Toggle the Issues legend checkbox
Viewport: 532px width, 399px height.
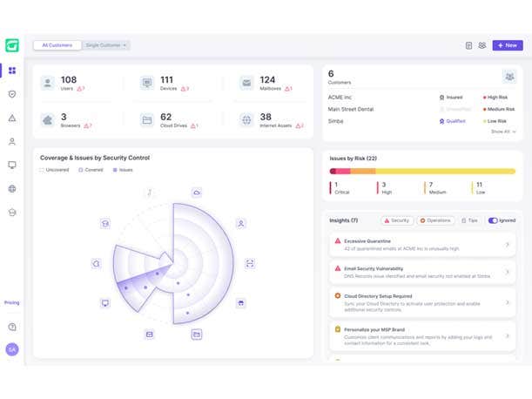(114, 170)
